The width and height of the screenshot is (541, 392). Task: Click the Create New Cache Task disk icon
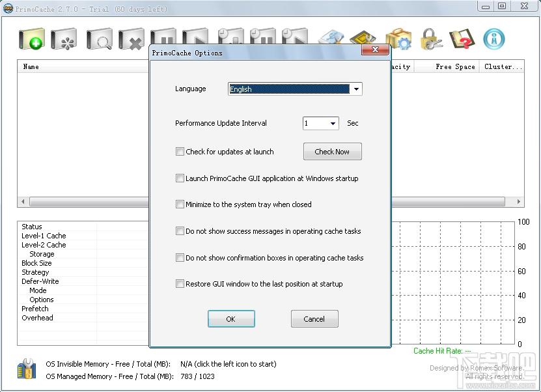coord(31,39)
